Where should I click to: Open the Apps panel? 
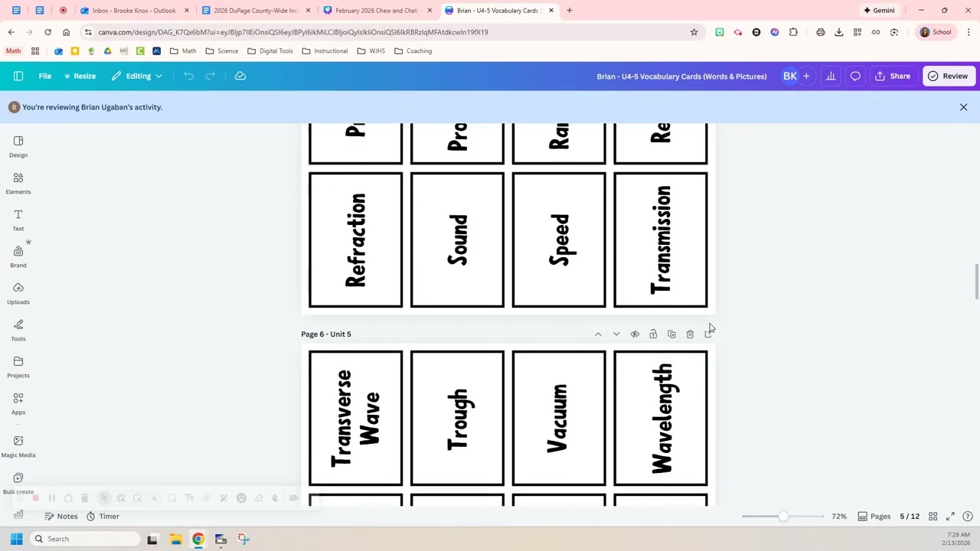click(x=18, y=403)
